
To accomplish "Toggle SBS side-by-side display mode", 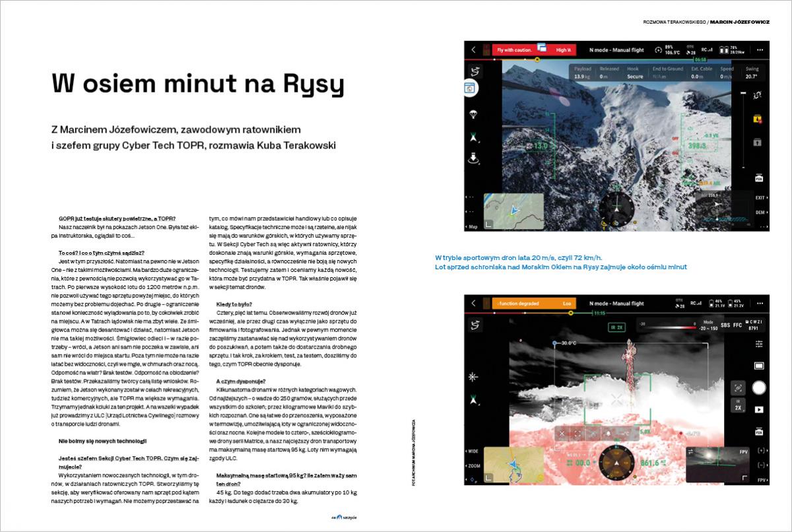I will coord(725,325).
